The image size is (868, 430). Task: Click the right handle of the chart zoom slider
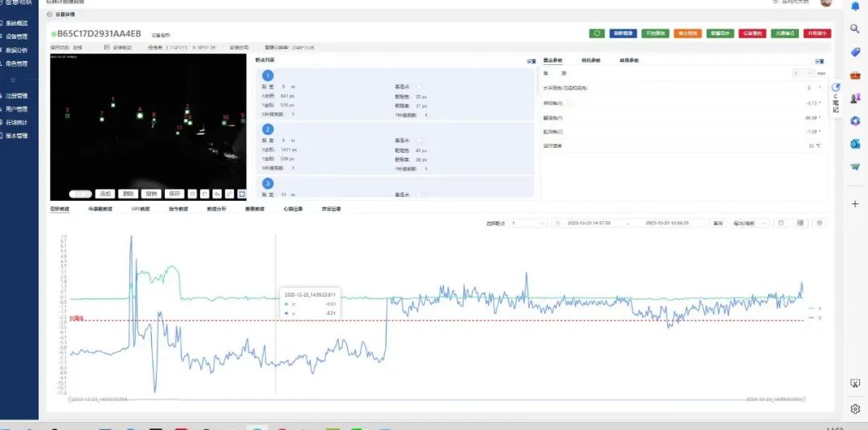click(804, 399)
